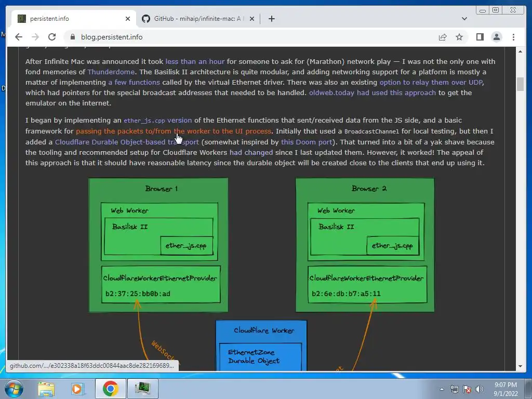Open Windows Explorer from the taskbar

click(46, 389)
